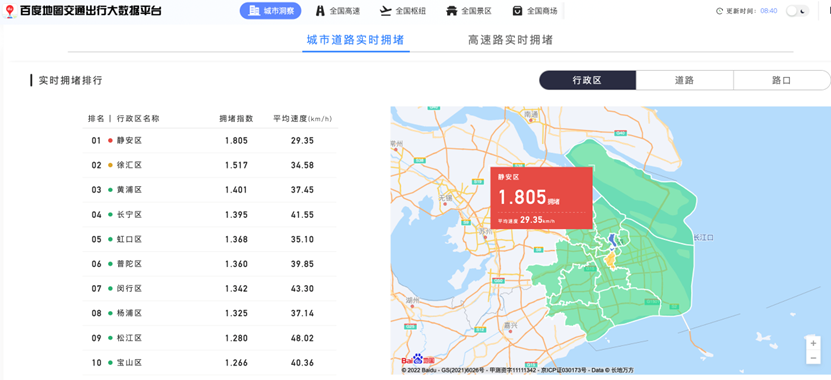Click the red 静安区 map popup card
831x380 pixels.
point(541,198)
